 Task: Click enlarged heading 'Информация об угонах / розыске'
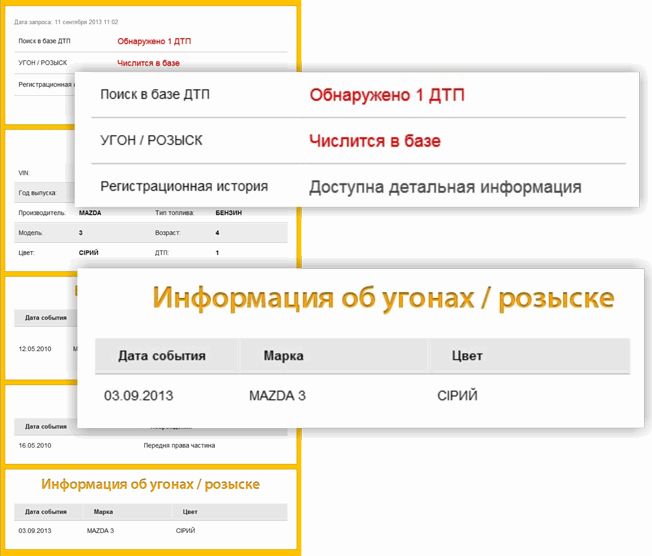pos(383,298)
